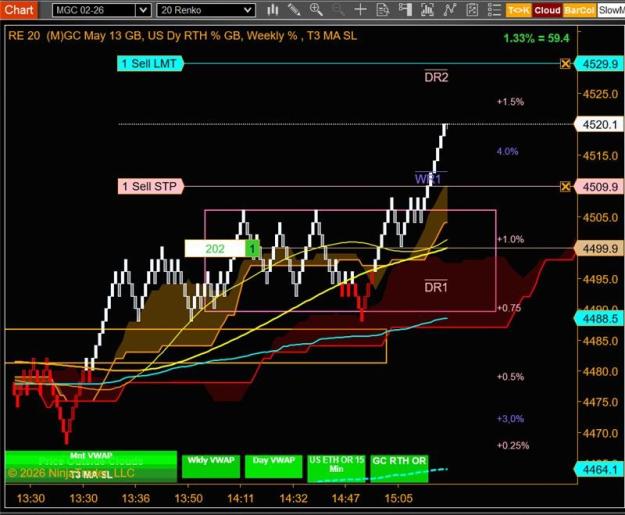Image resolution: width=625 pixels, height=515 pixels.
Task: Click the green position quantity 1 box
Action: [x=252, y=249]
